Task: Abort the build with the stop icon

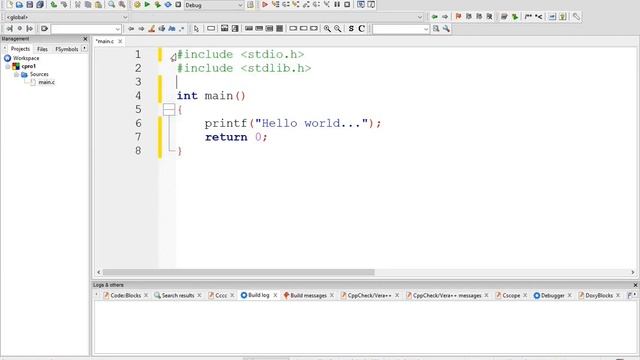Action: [178, 5]
